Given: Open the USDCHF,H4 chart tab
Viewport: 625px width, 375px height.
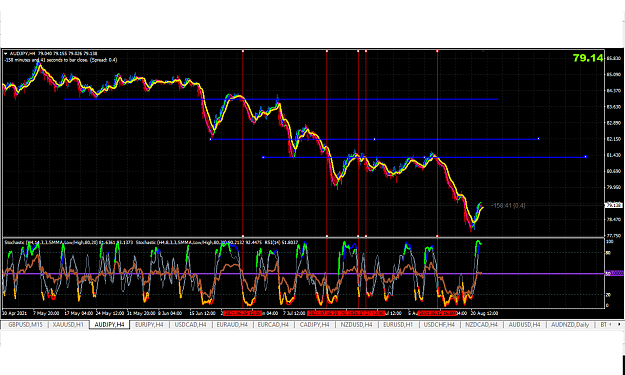Looking at the screenshot, I should 439,325.
